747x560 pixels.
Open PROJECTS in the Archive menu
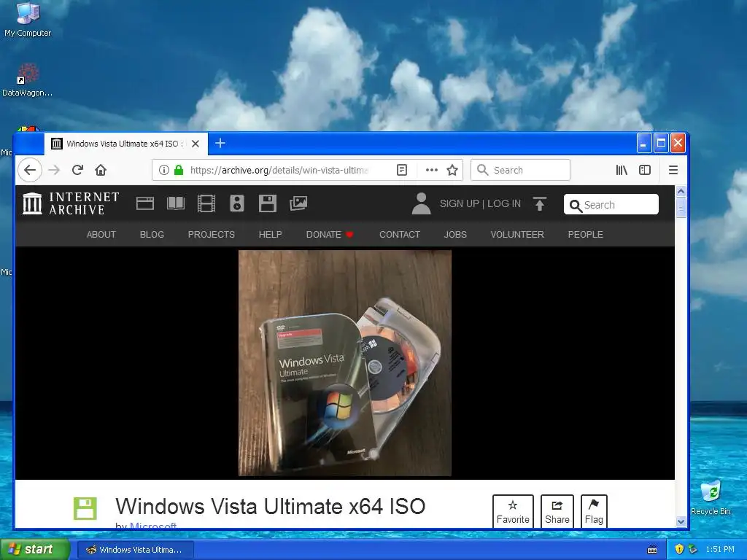coord(211,234)
